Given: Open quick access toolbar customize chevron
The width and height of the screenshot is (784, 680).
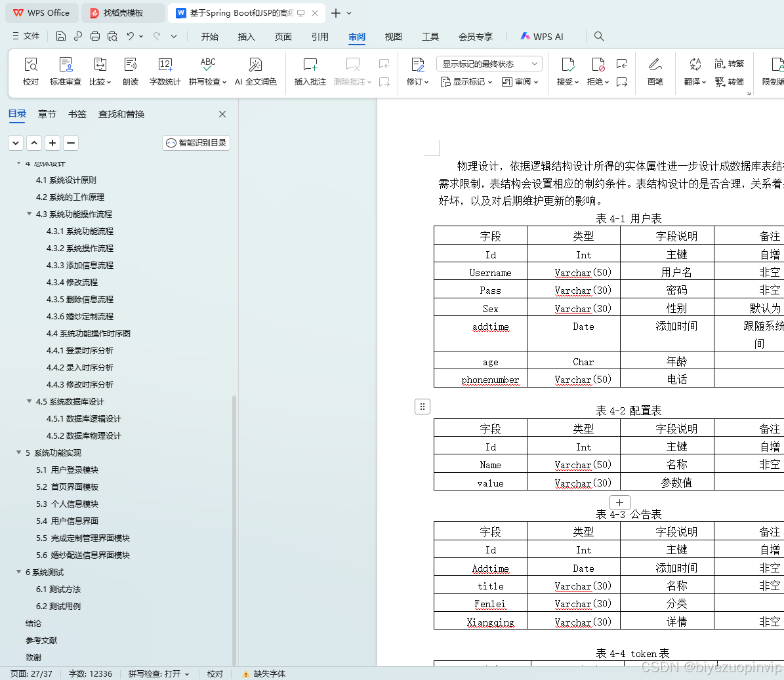Looking at the screenshot, I should point(174,36).
